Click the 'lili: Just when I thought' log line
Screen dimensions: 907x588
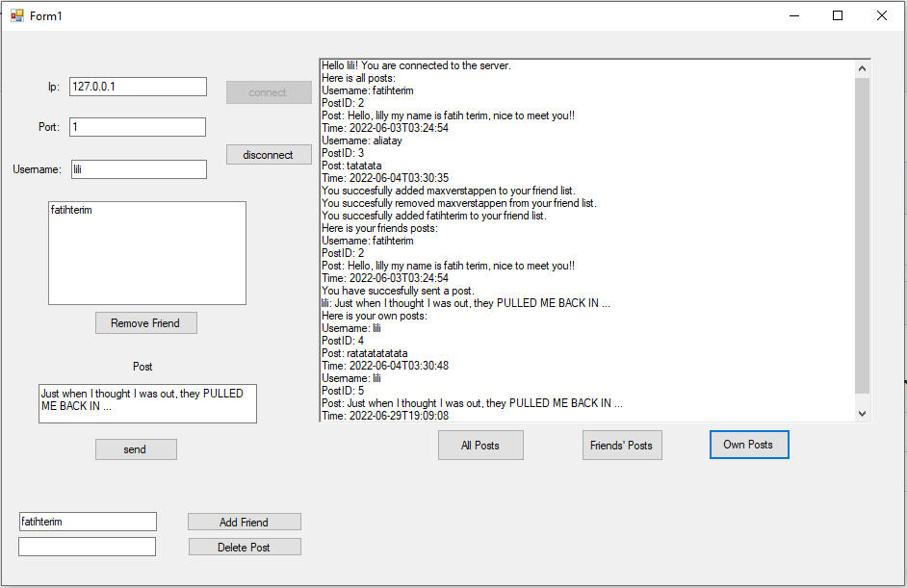pos(466,303)
